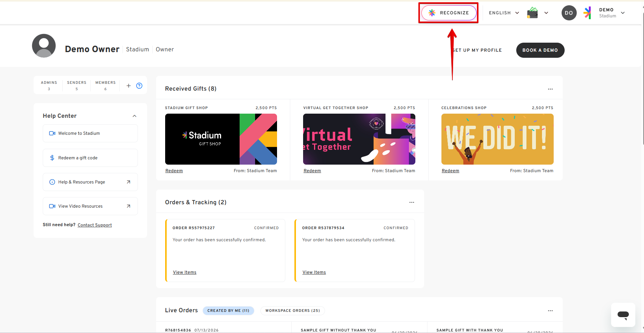Click the Demo Owner name text
The height and width of the screenshot is (333, 644).
(x=92, y=49)
